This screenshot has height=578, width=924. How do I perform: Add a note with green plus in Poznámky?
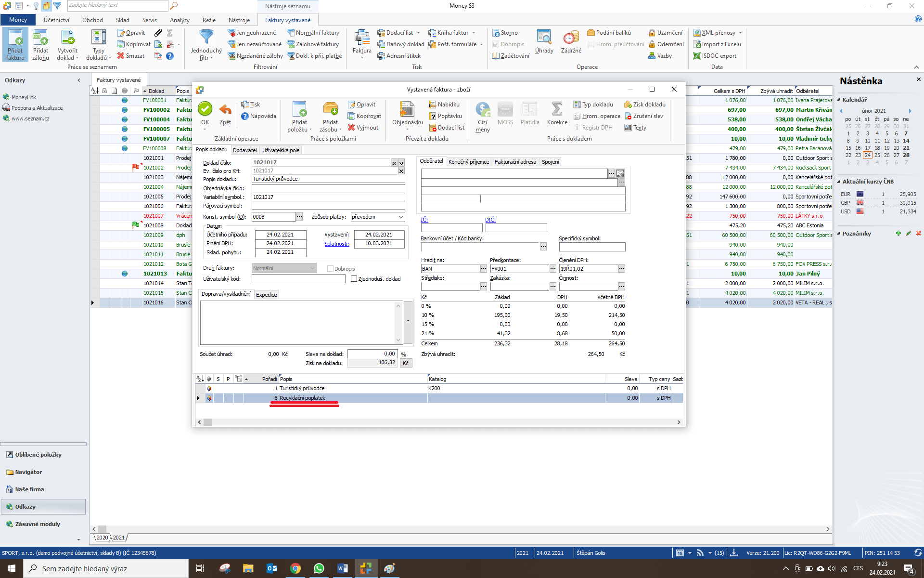click(898, 234)
